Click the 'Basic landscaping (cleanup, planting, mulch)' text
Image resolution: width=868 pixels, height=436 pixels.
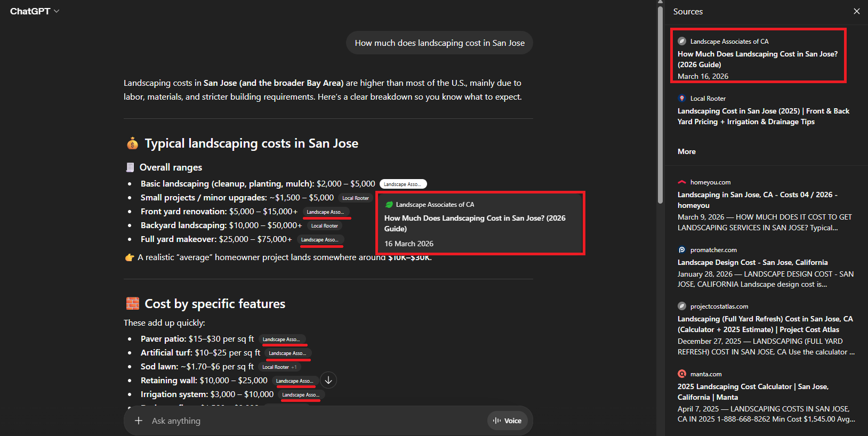point(227,184)
